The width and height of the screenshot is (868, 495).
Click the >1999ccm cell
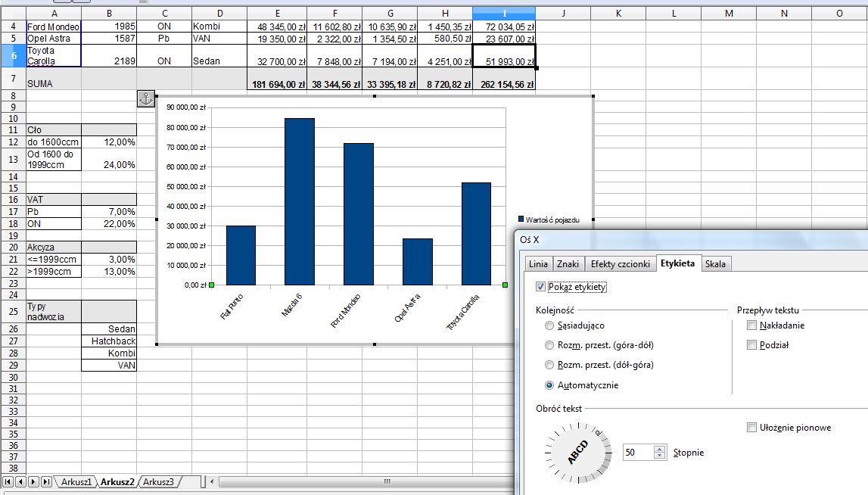[x=54, y=272]
